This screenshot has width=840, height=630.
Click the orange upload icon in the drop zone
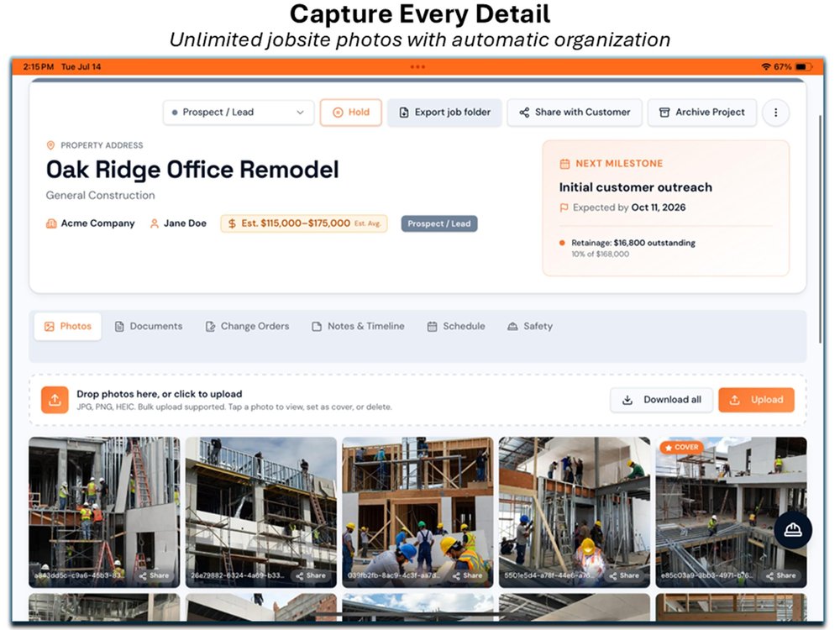(55, 400)
